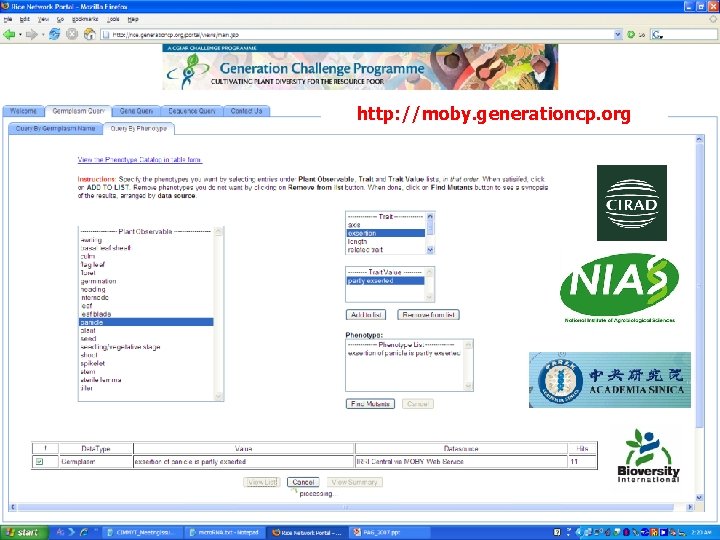Click the Firefox Back arrow button
Screen dimensions: 720x540
[x=9, y=34]
